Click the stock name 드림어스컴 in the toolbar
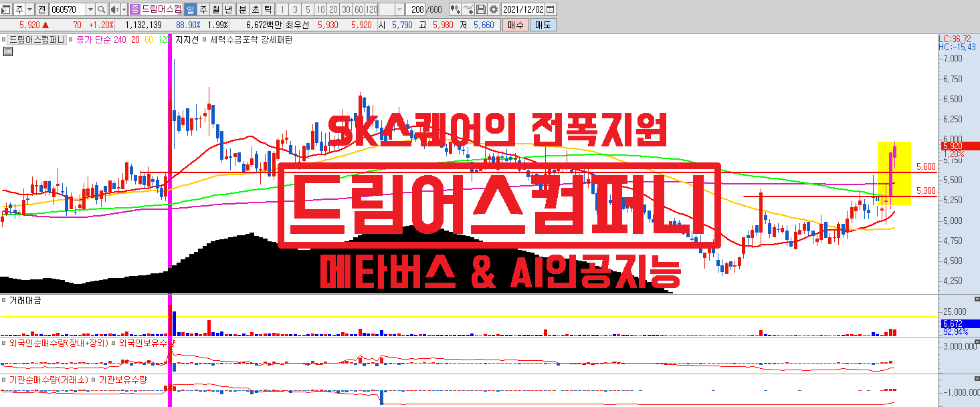980x407 pixels. point(161,9)
